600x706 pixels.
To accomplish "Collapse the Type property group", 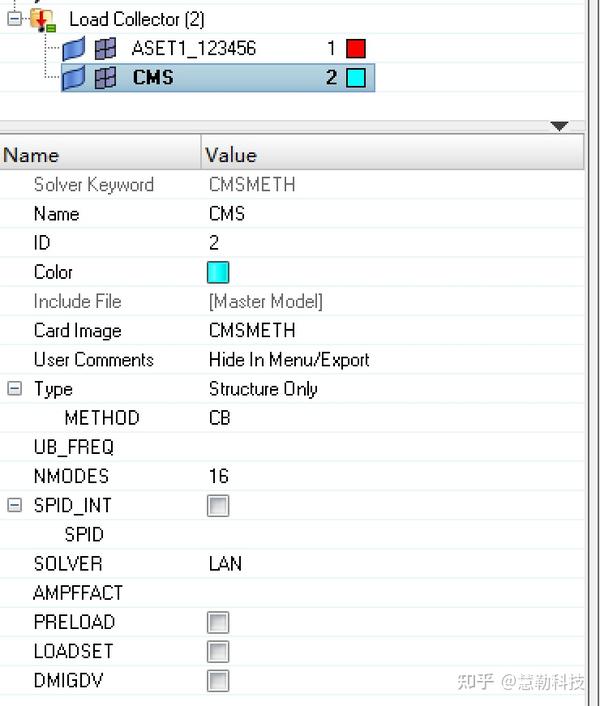I will coord(14,388).
